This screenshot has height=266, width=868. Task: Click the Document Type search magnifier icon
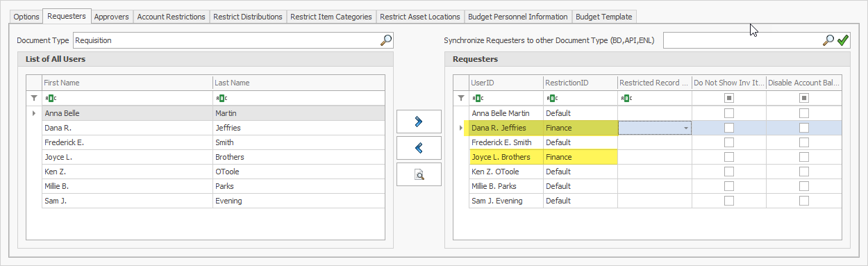click(386, 40)
